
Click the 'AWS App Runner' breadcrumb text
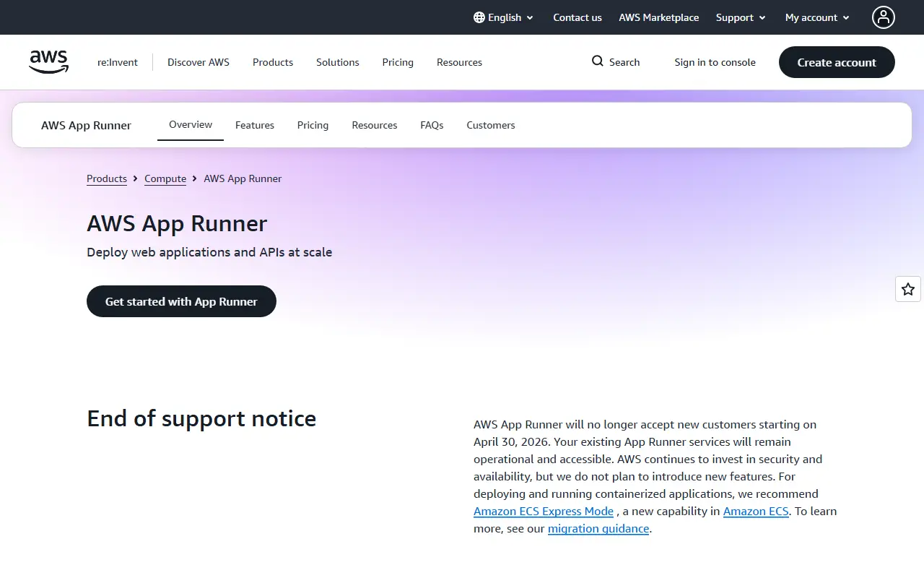[x=243, y=178]
